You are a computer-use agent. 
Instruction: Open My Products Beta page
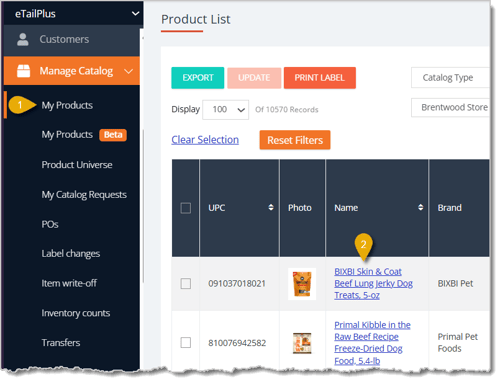tap(84, 135)
